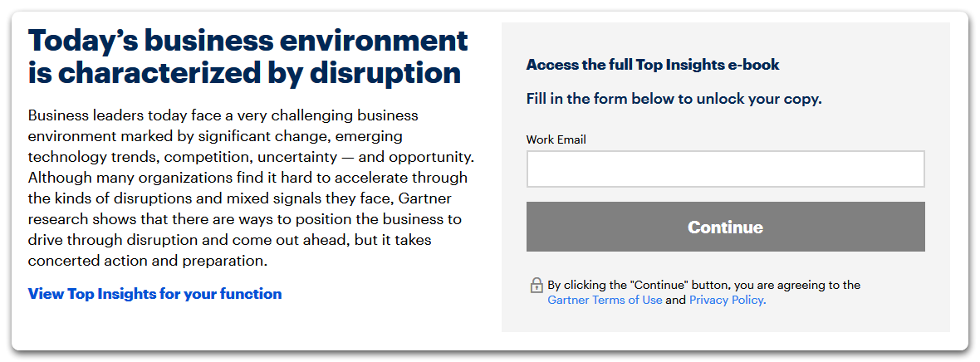980x362 pixels.
Task: Click the padlock icon beside the disclaimer
Action: 537,286
